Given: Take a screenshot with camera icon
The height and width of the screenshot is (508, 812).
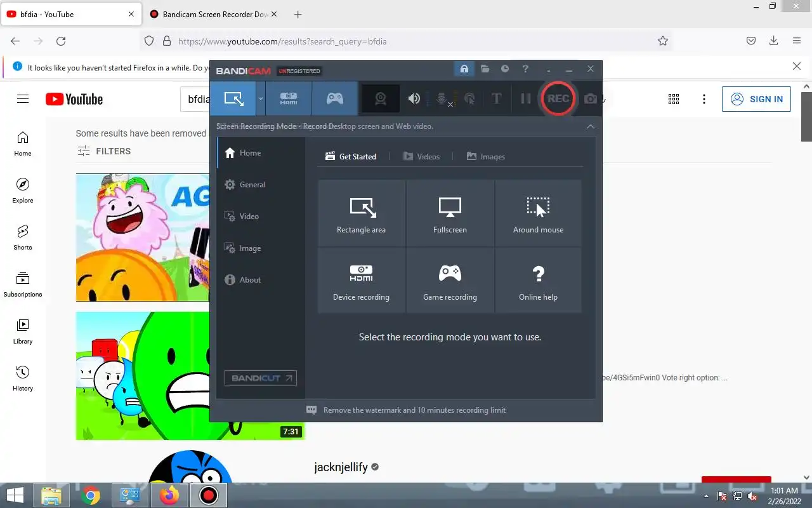Looking at the screenshot, I should [591, 98].
